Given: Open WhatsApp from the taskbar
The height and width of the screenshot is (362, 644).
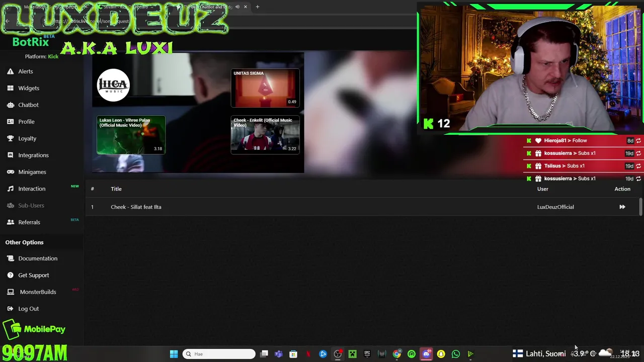Looking at the screenshot, I should tap(456, 354).
